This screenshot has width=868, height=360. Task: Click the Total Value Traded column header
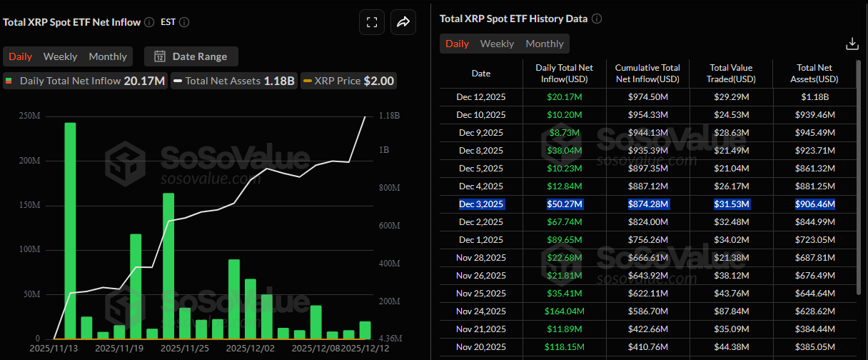tap(732, 73)
